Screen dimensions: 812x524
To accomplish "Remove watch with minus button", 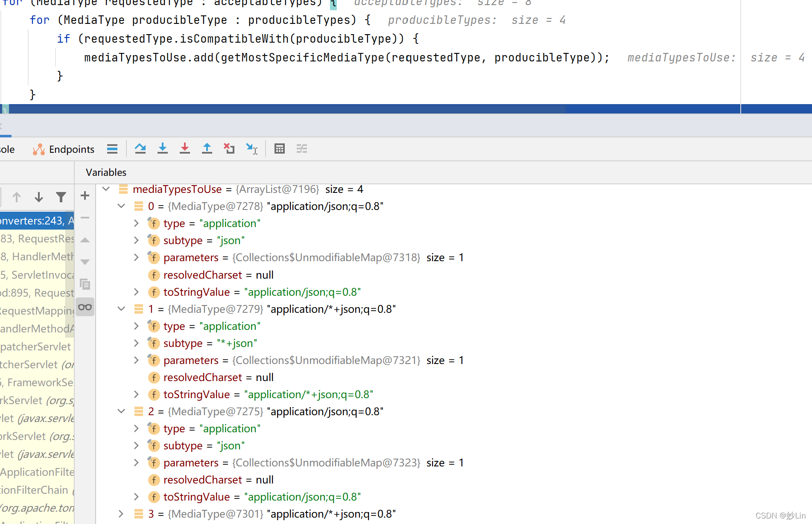I will point(85,218).
